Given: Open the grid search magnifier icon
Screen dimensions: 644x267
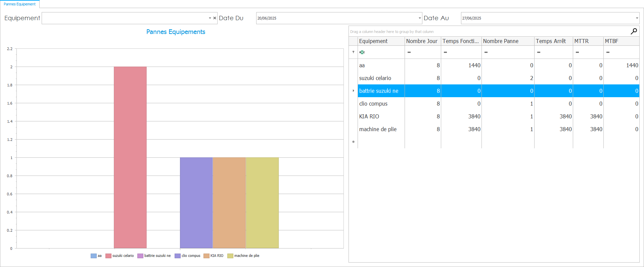Looking at the screenshot, I should point(634,31).
